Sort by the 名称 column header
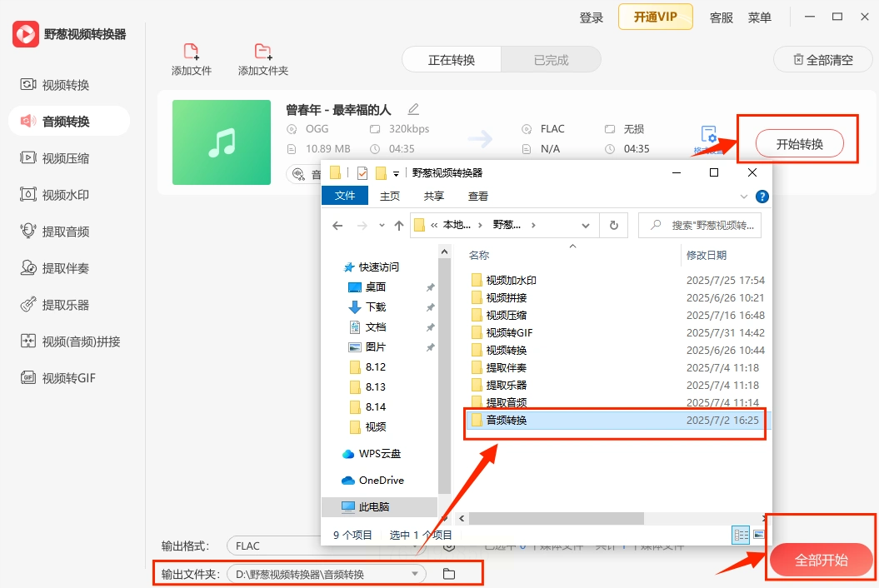This screenshot has width=879, height=588. click(479, 255)
